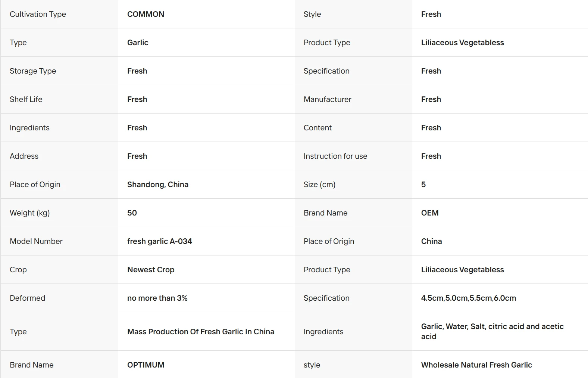Click the Wholesale Natural Fresh Garlic style value
Screen dimensions: 588x378
click(476, 365)
